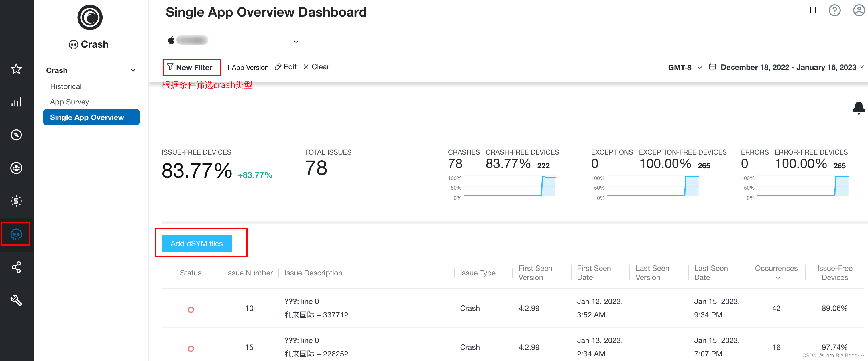Screen dimensions: 868x361
Task: Click the bell alerts icon
Action: tap(858, 108)
